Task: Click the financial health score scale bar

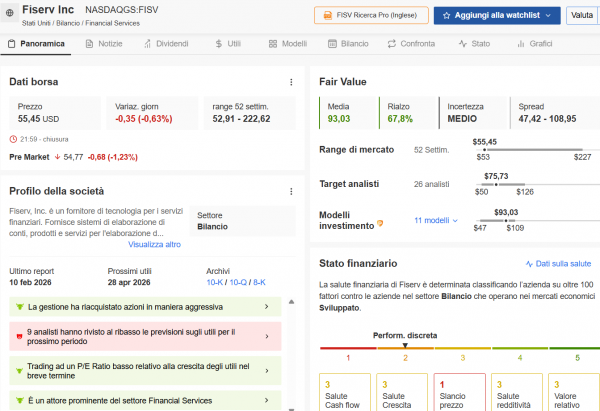Action: 448,347
